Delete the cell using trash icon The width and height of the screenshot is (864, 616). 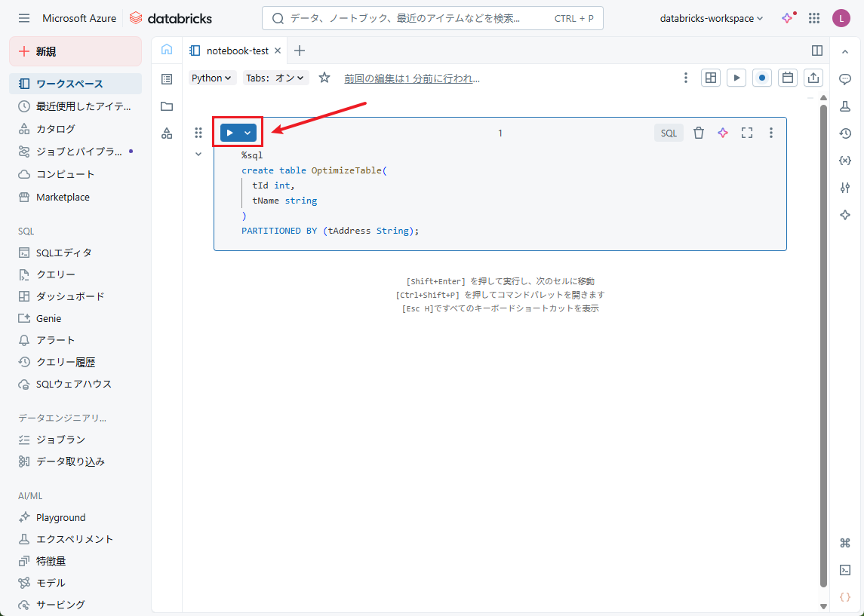pyautogui.click(x=699, y=133)
